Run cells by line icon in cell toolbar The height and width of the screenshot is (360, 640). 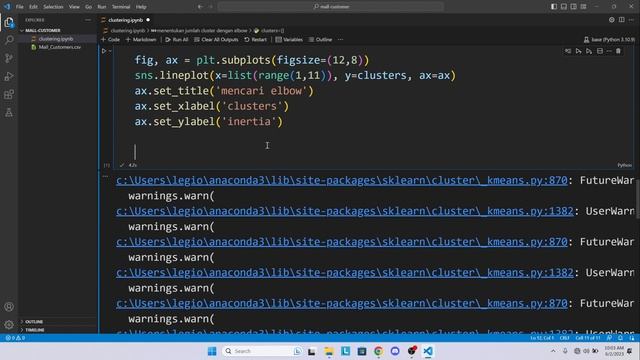[568, 51]
